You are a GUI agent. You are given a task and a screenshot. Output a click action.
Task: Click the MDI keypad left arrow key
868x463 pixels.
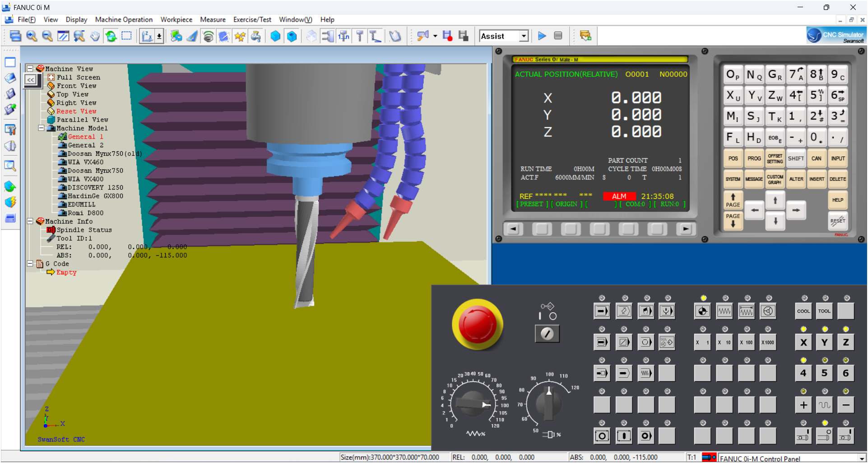(x=754, y=210)
